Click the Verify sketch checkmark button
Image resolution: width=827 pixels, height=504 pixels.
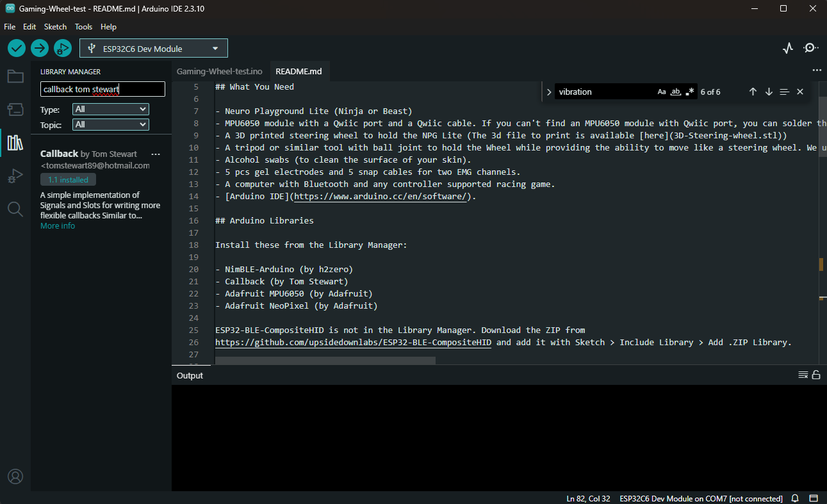click(x=17, y=48)
